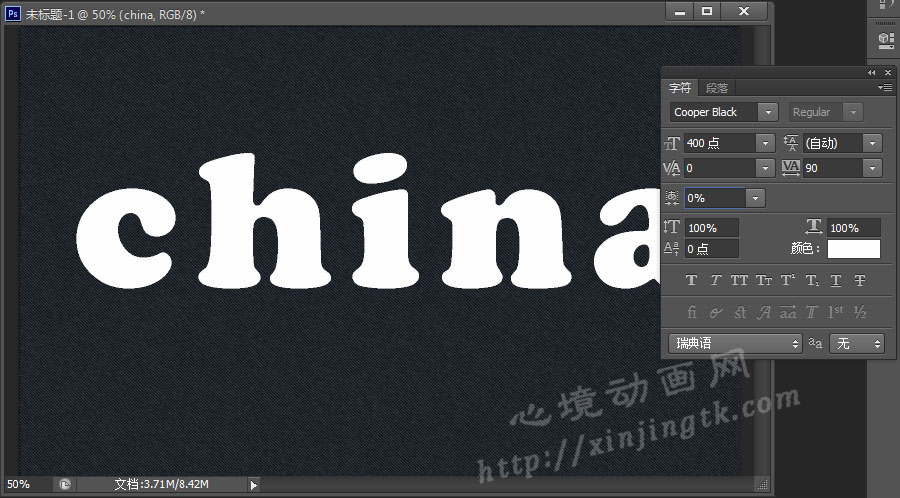Select the 字符 tab
The image size is (900, 498).
680,88
